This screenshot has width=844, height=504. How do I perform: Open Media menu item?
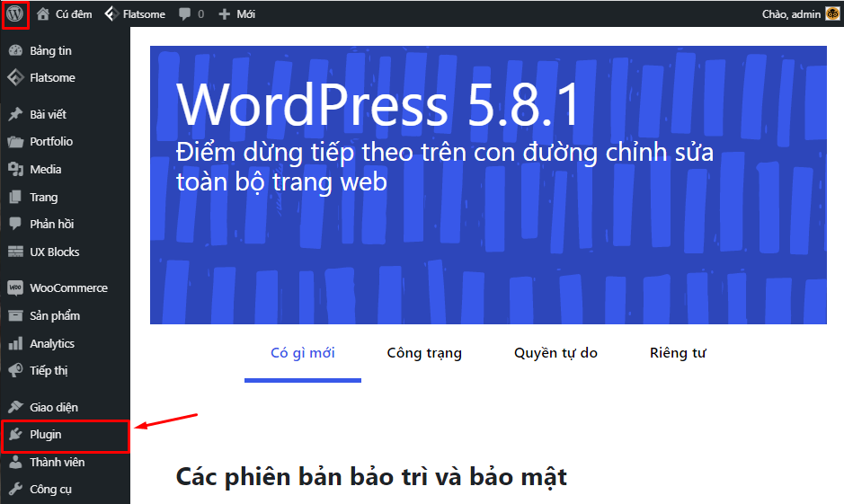point(45,170)
